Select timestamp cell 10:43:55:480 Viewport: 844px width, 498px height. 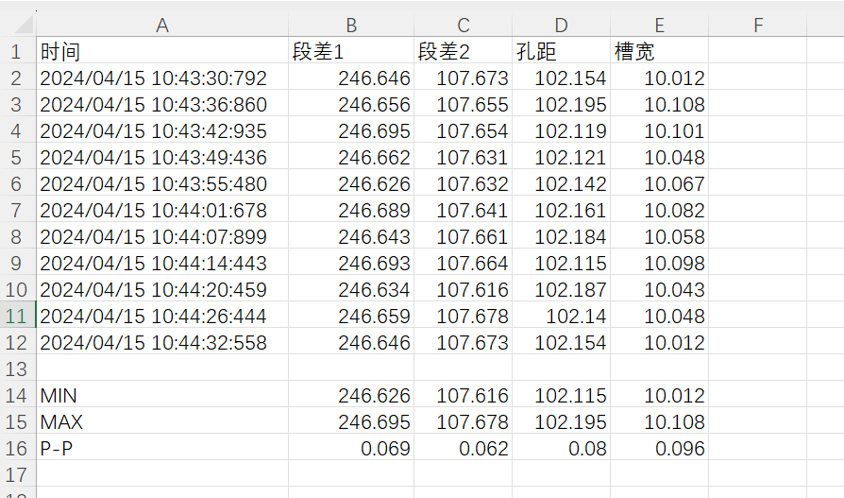tap(162, 184)
